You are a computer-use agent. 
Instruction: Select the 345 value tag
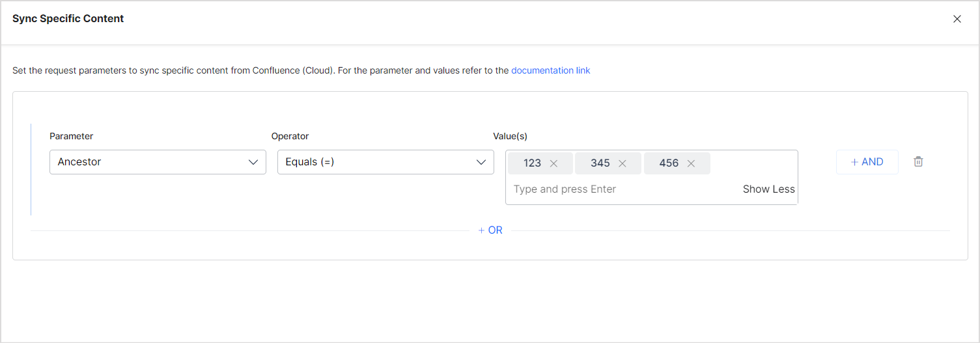(x=600, y=163)
